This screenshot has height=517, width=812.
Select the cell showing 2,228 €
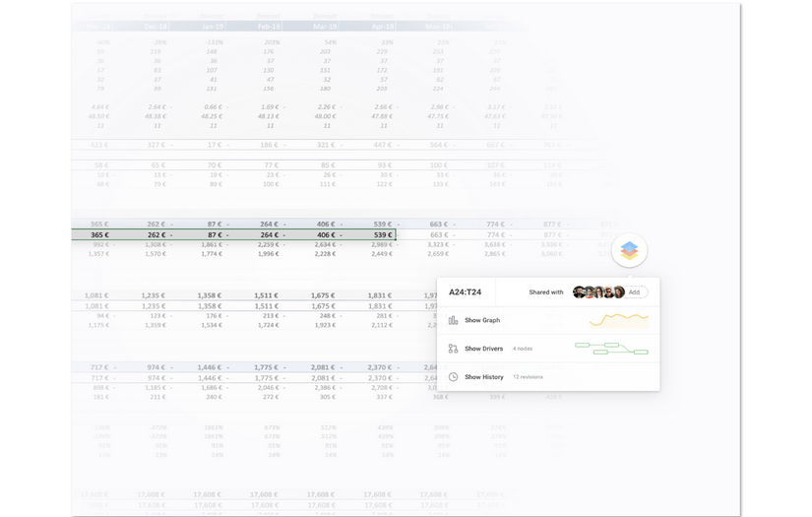coord(325,254)
